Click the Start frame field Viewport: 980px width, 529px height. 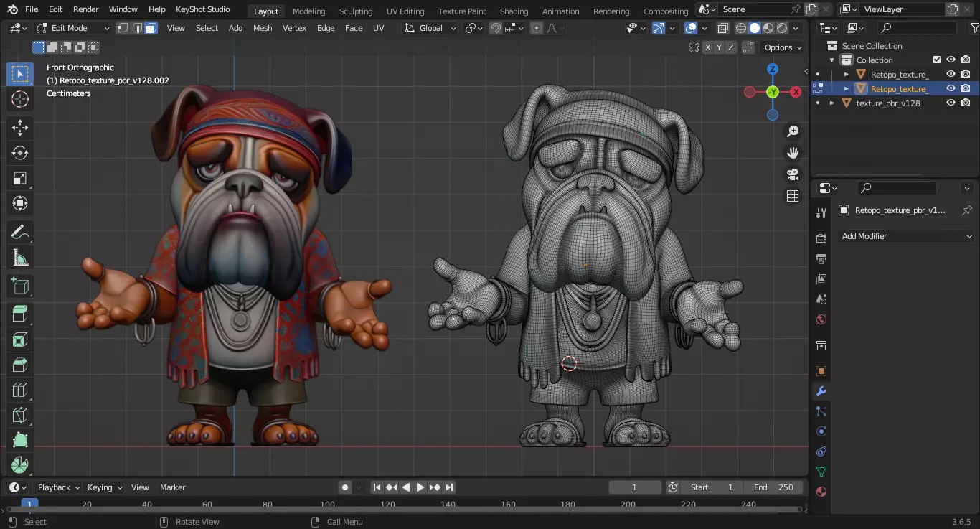[710, 487]
